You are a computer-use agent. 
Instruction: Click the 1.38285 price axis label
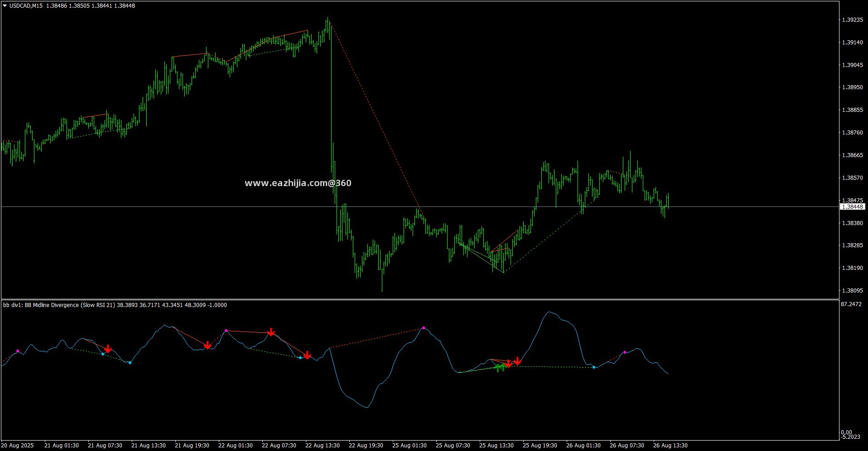[x=852, y=245]
